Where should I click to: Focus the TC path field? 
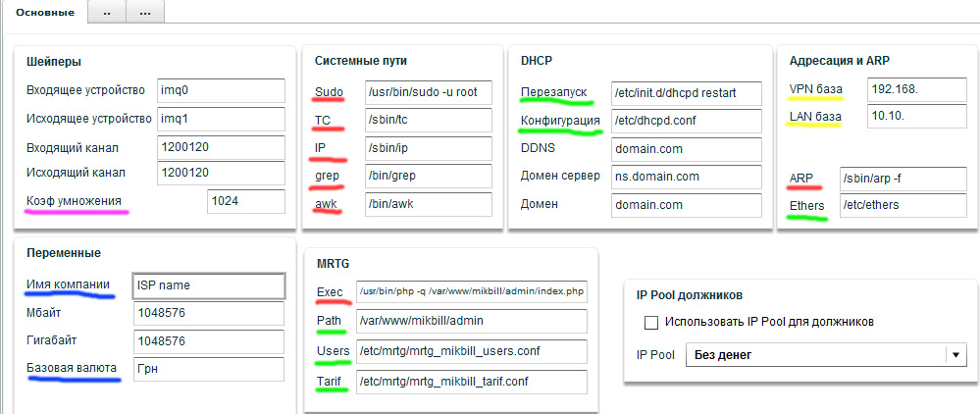click(427, 121)
